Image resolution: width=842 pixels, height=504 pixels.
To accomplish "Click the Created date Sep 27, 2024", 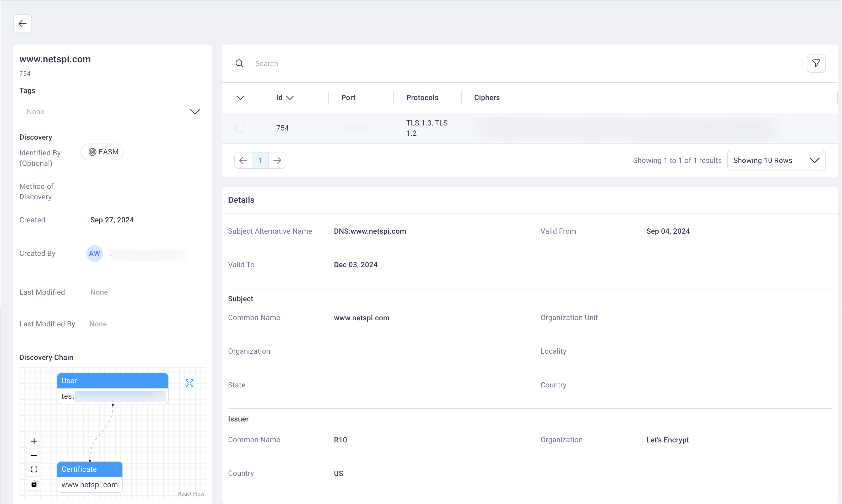I will click(x=112, y=220).
